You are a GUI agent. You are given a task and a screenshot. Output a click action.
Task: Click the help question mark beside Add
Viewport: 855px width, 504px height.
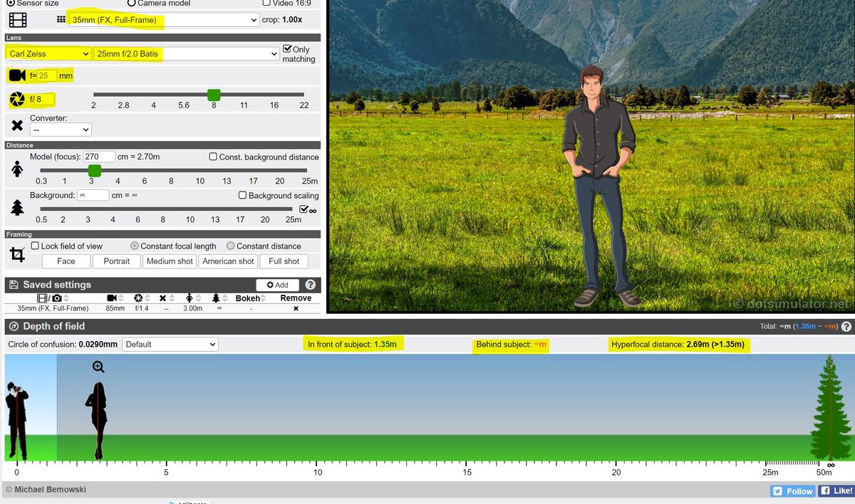point(311,285)
